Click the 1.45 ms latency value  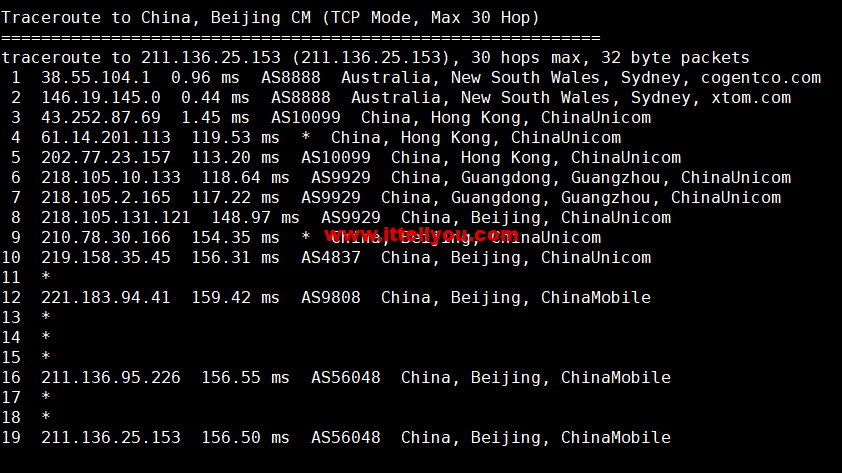(x=215, y=118)
